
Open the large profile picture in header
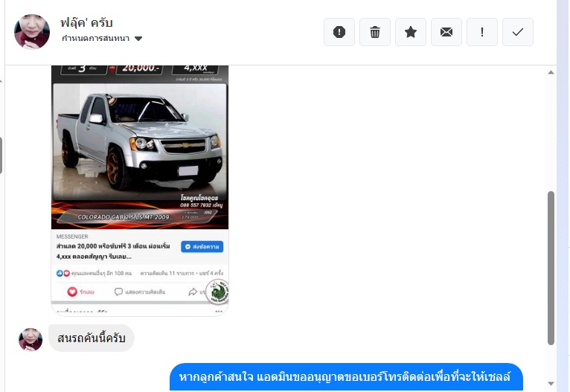point(32,31)
